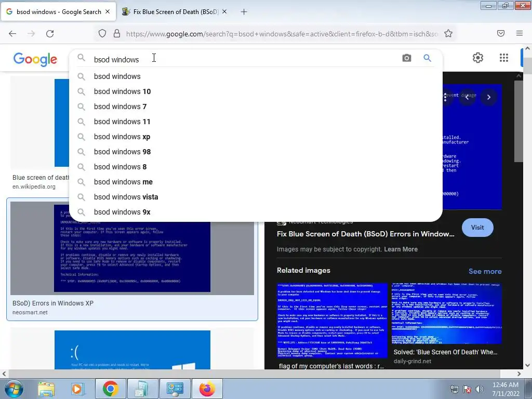Go to previous image in preview panel

point(467,97)
